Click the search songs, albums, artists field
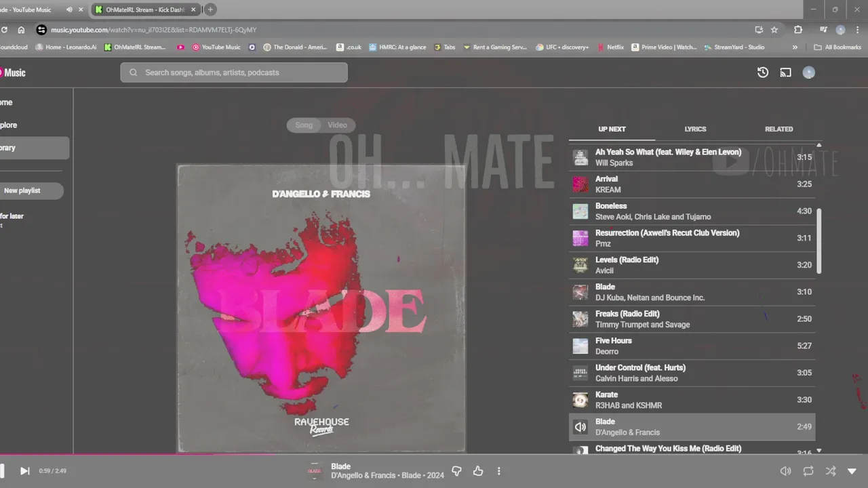Image resolution: width=868 pixels, height=488 pixels. (234, 73)
